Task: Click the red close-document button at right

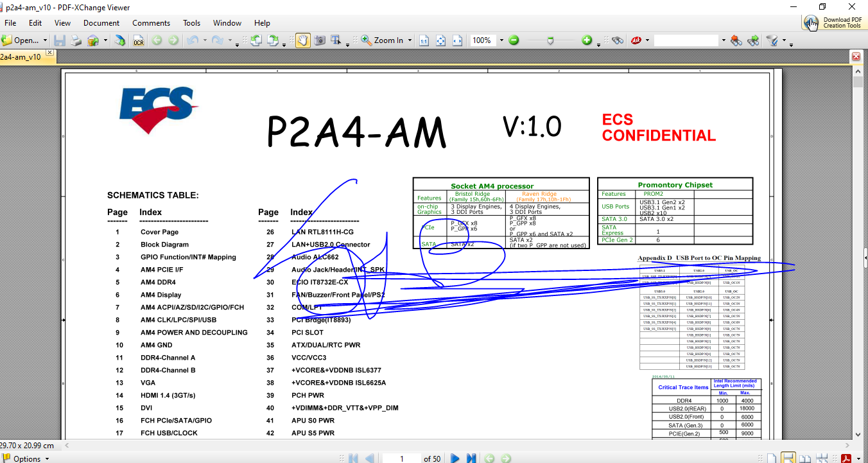Action: tap(856, 57)
